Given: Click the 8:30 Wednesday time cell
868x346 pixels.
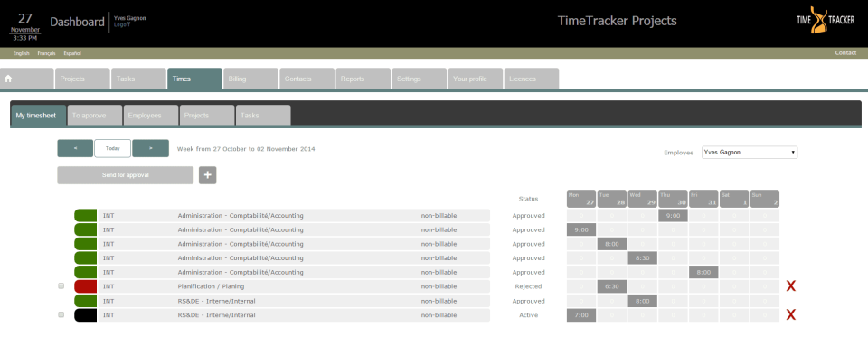Looking at the screenshot, I should (642, 258).
